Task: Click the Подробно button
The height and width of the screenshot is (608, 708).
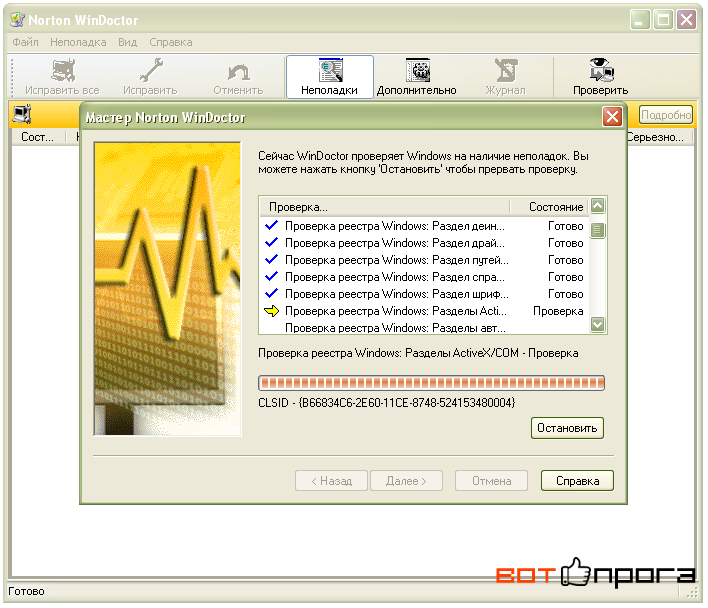Action: (666, 115)
